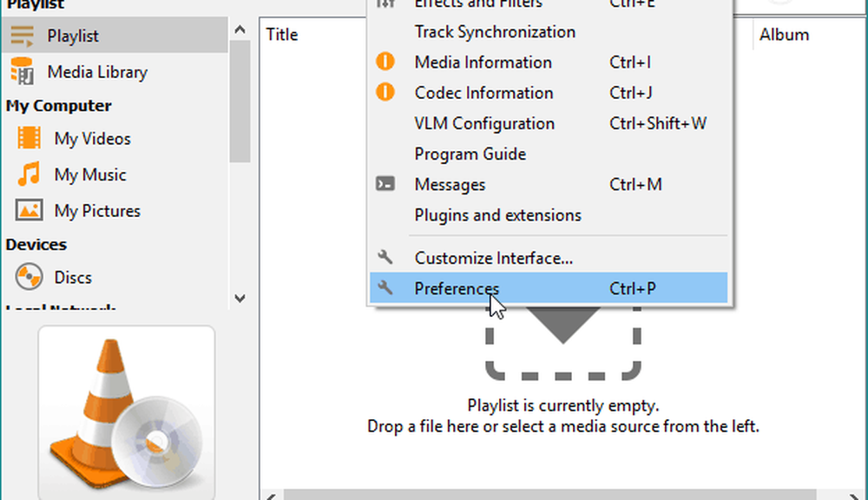This screenshot has height=500, width=868.
Task: Click the sidebar scroll up arrow
Action: pyautogui.click(x=240, y=30)
